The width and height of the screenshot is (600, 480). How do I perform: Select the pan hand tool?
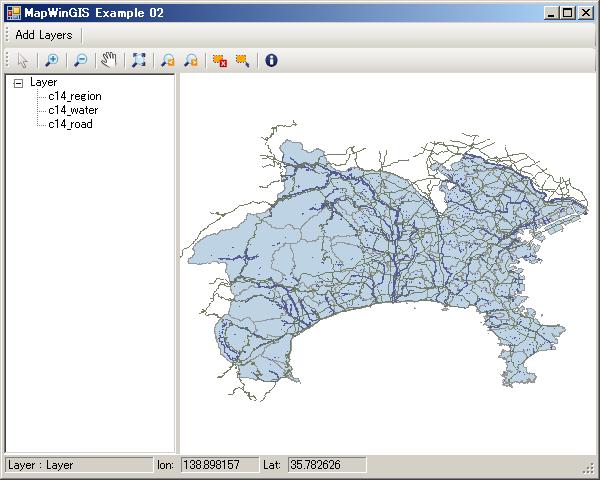(x=108, y=60)
